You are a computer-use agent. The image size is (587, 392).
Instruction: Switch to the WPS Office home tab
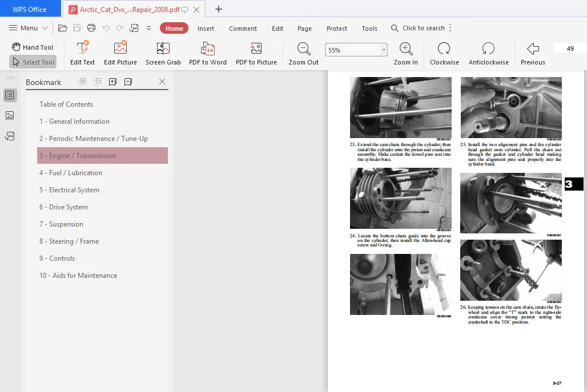pyautogui.click(x=30, y=9)
